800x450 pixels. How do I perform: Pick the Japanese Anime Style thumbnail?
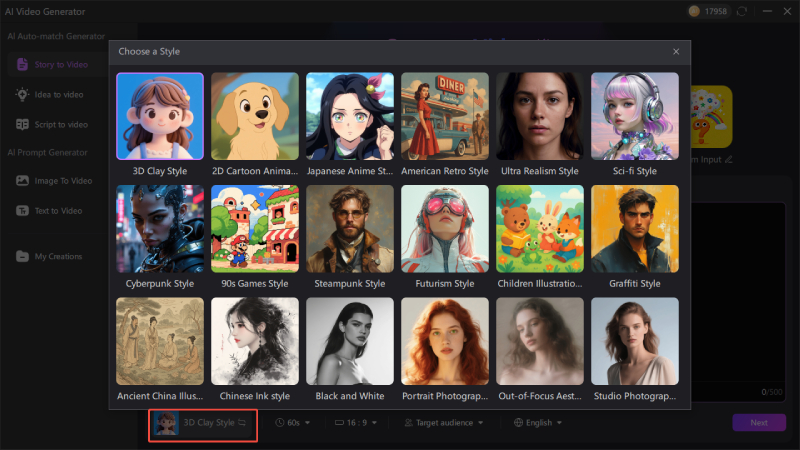[x=350, y=116]
